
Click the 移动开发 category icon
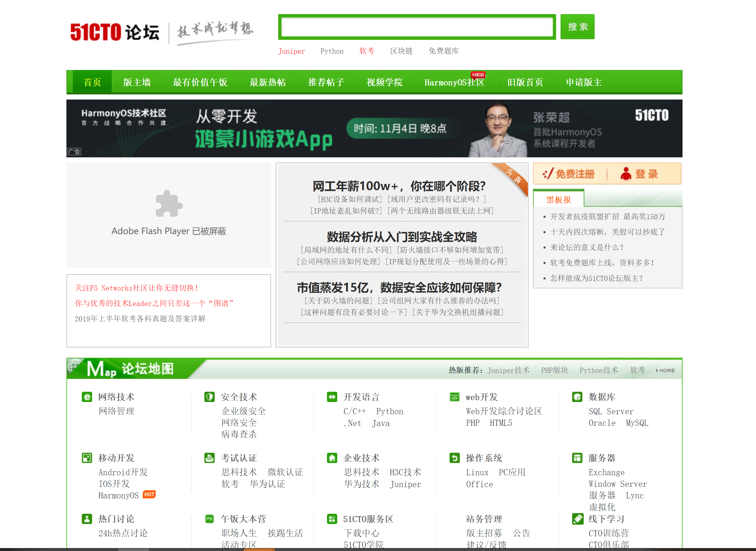(87, 458)
